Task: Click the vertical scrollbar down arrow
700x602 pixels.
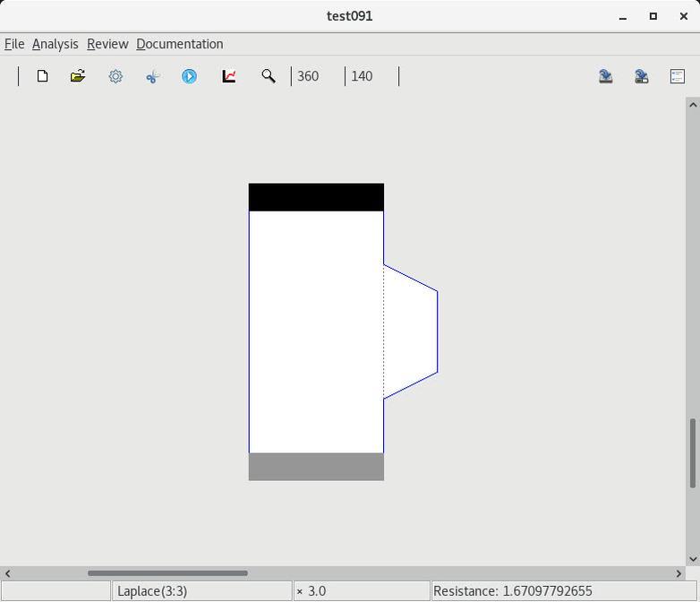Action: [692, 559]
